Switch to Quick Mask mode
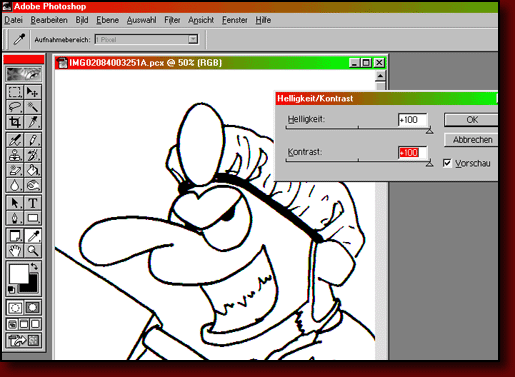Image resolution: width=515 pixels, height=377 pixels. (33, 307)
